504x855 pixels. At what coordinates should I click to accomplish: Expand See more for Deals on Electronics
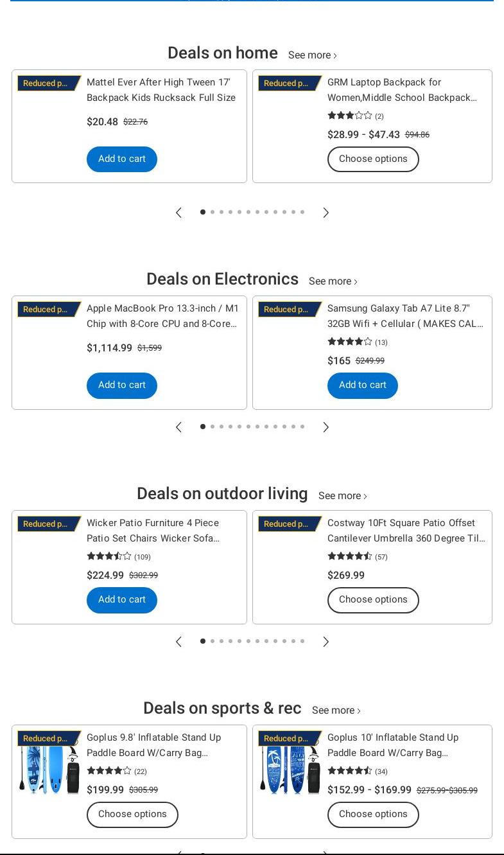[x=333, y=281]
